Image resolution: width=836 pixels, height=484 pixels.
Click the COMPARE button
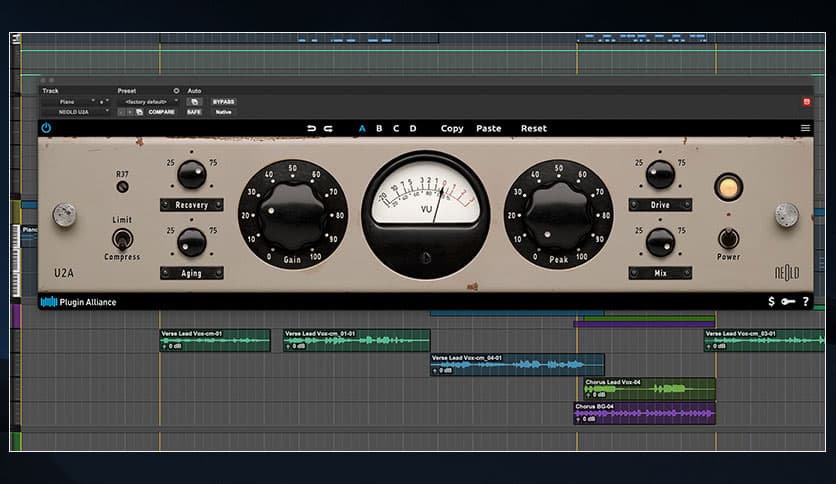pos(162,112)
